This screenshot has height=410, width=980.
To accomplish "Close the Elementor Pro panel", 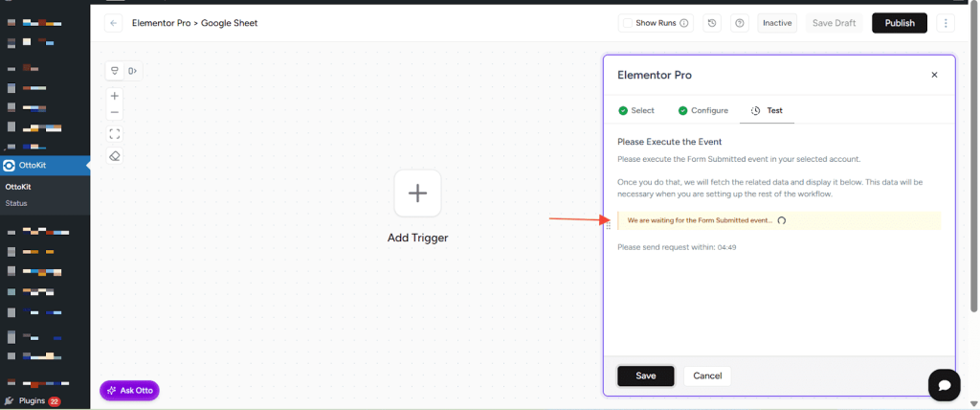I will 934,75.
